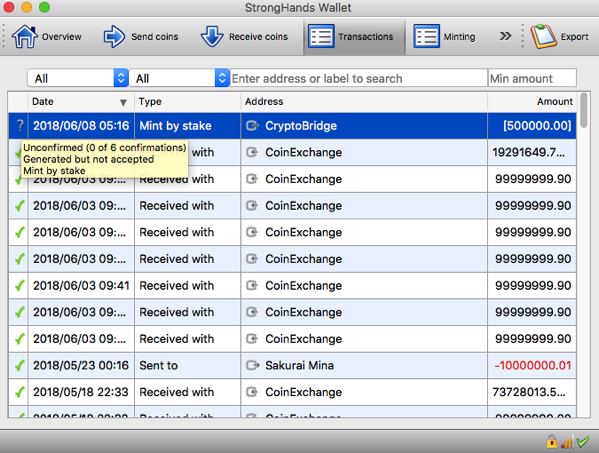Click green checkmark of the Sent to row

tap(19, 365)
